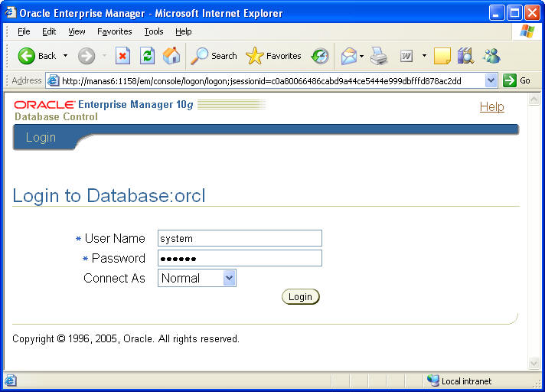Screen dimensions: 545x392
Task: Open the View menu
Action: 77,31
